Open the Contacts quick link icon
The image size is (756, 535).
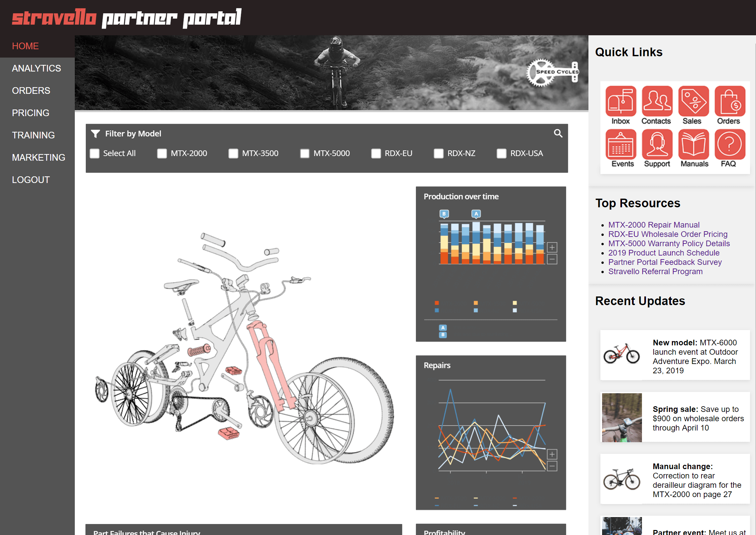tap(657, 101)
